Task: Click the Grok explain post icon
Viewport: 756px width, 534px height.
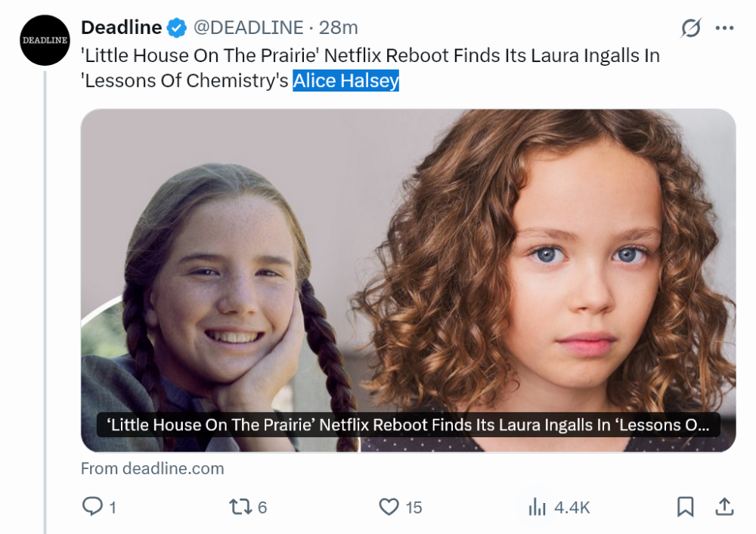Action: [x=690, y=29]
